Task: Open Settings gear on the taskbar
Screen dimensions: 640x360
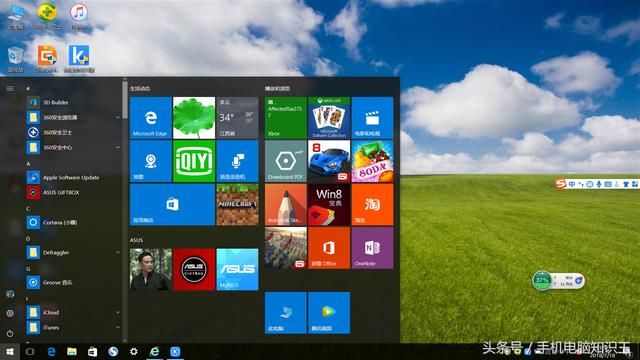Action: (x=133, y=351)
